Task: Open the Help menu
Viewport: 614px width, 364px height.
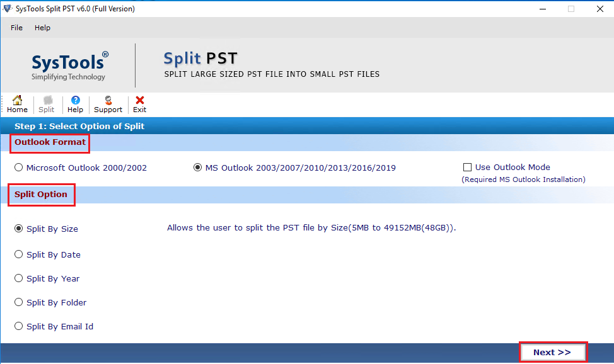Action: [42, 28]
